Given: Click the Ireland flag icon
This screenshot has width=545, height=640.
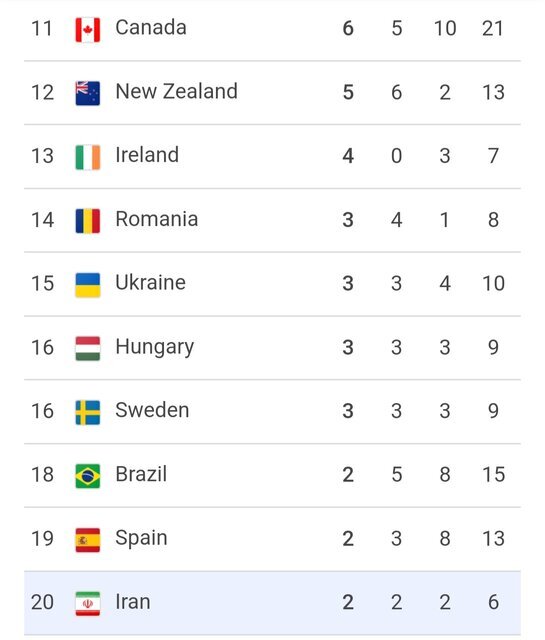Looking at the screenshot, I should pyautogui.click(x=88, y=157).
